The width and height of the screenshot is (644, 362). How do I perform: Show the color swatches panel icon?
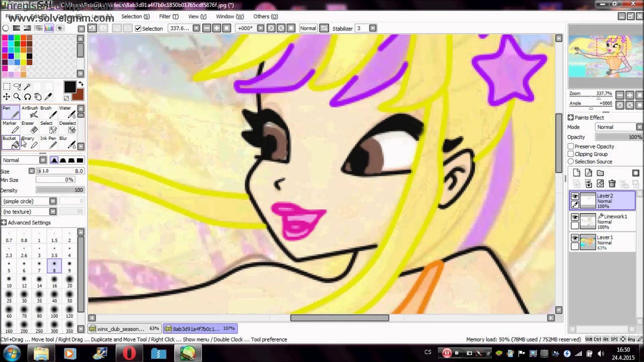(49, 28)
